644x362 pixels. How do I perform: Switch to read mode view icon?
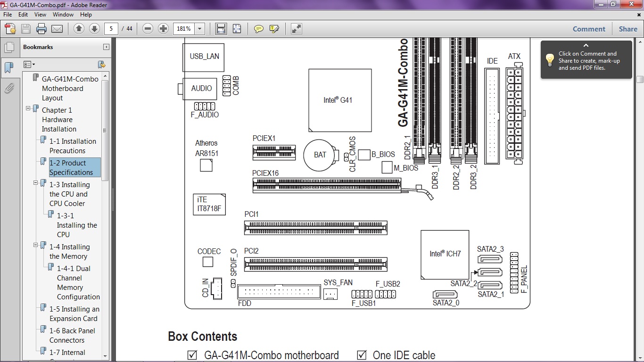296,29
